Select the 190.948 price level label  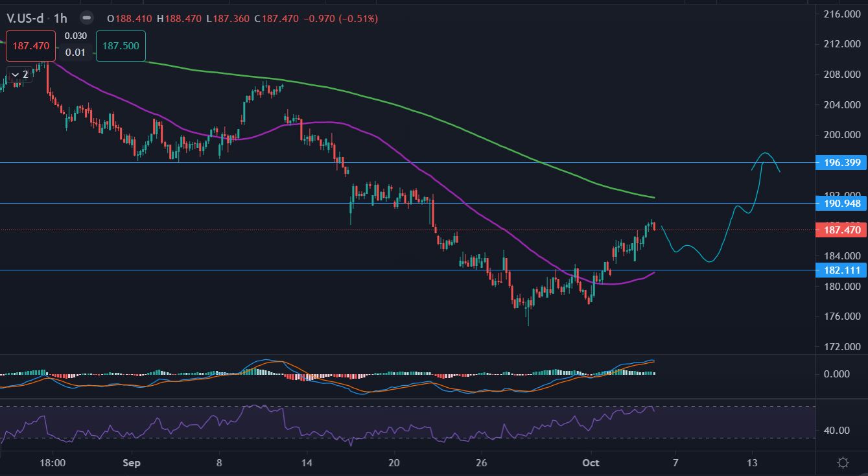pos(840,204)
